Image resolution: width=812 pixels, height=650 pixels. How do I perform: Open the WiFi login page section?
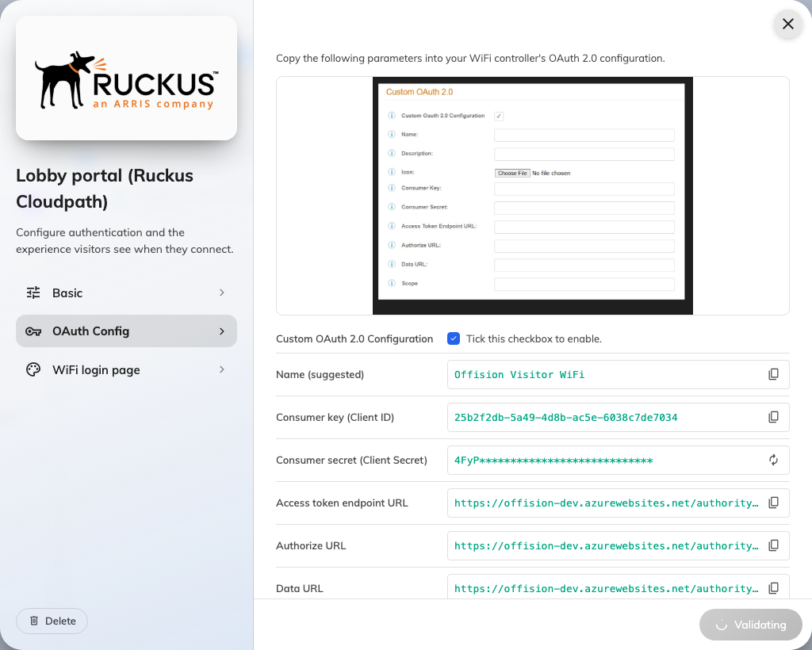coord(126,369)
